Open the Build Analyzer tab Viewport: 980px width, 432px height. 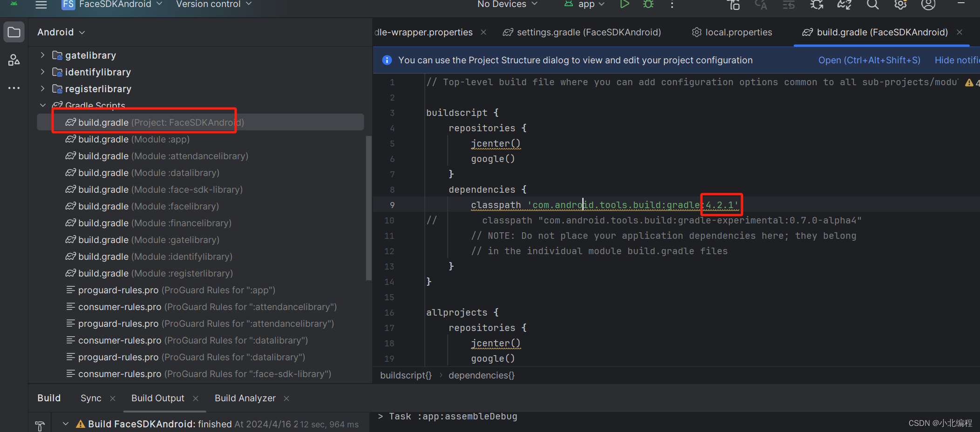pos(245,398)
